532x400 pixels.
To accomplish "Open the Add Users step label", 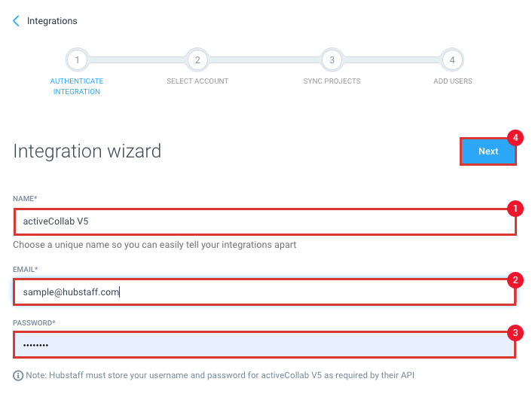I will pos(453,81).
